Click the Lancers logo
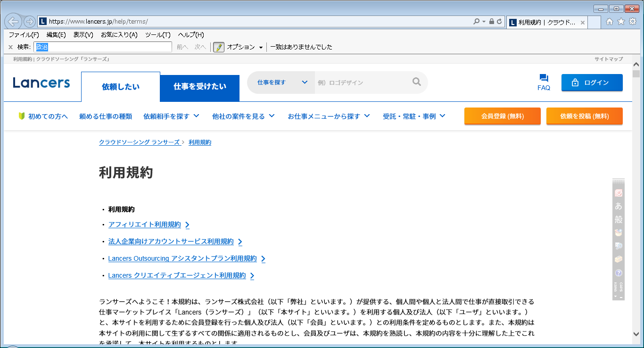 tap(41, 83)
